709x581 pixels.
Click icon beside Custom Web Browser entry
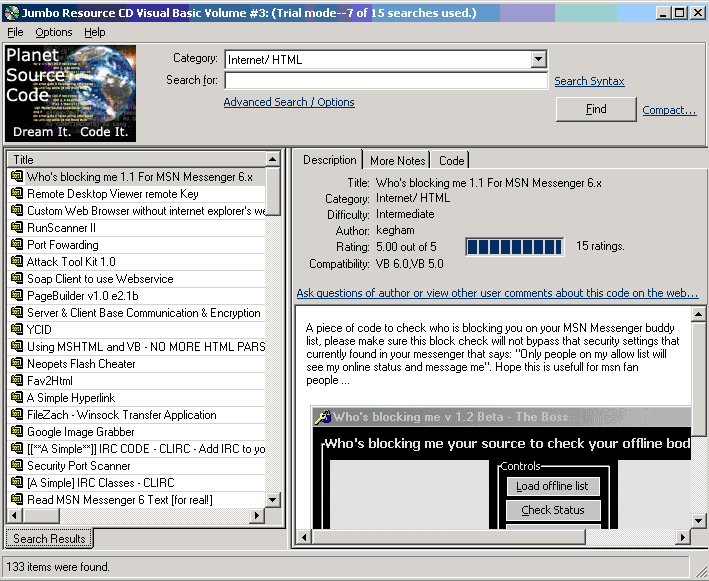coord(17,210)
